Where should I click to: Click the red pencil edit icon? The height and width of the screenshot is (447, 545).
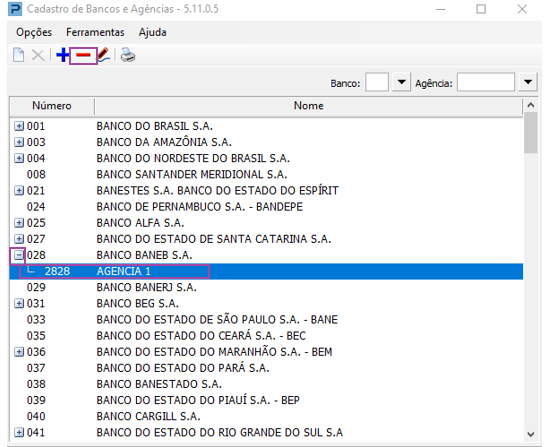click(104, 55)
